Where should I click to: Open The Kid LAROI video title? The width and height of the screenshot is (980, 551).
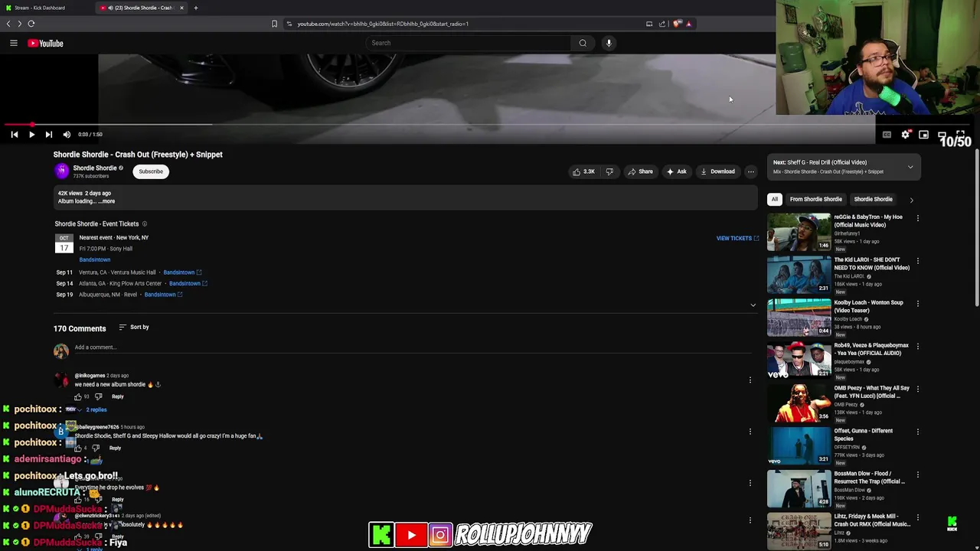871,264
